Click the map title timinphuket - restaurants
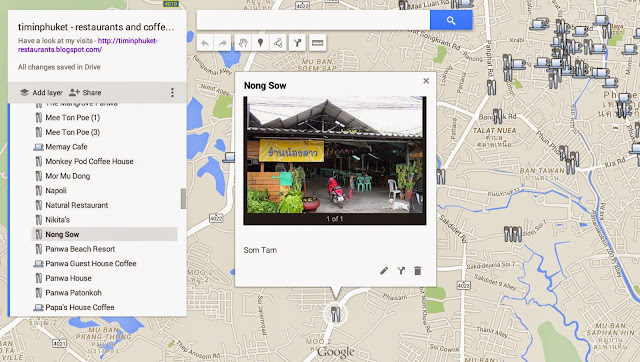The width and height of the screenshot is (640, 362). point(96,27)
